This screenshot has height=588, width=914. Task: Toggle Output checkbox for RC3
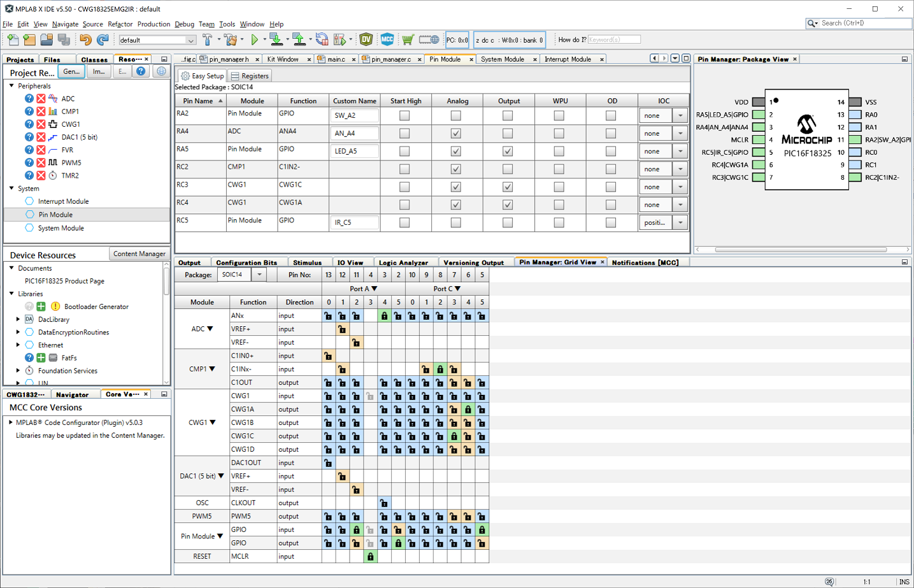pos(508,187)
